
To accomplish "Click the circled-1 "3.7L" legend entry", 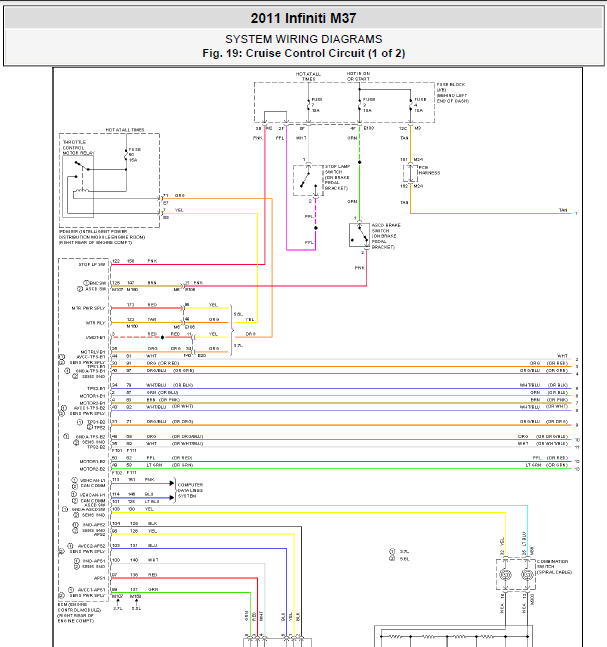I will click(x=399, y=552).
